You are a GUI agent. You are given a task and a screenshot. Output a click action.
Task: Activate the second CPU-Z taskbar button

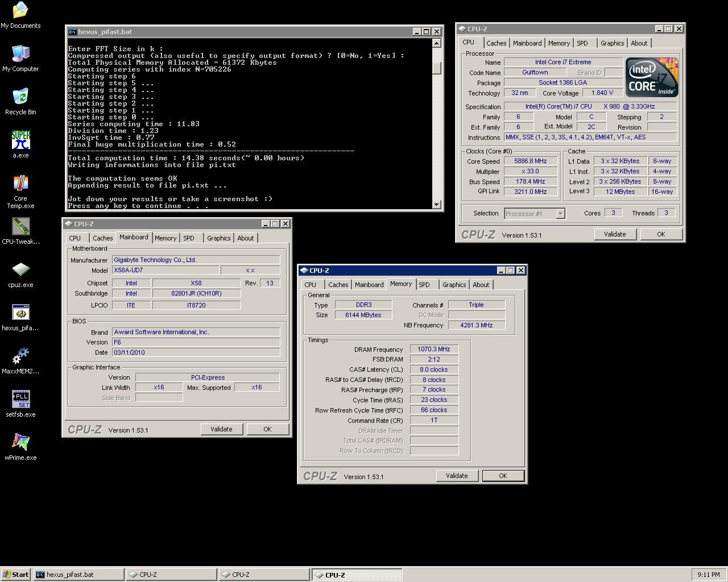tap(264, 575)
